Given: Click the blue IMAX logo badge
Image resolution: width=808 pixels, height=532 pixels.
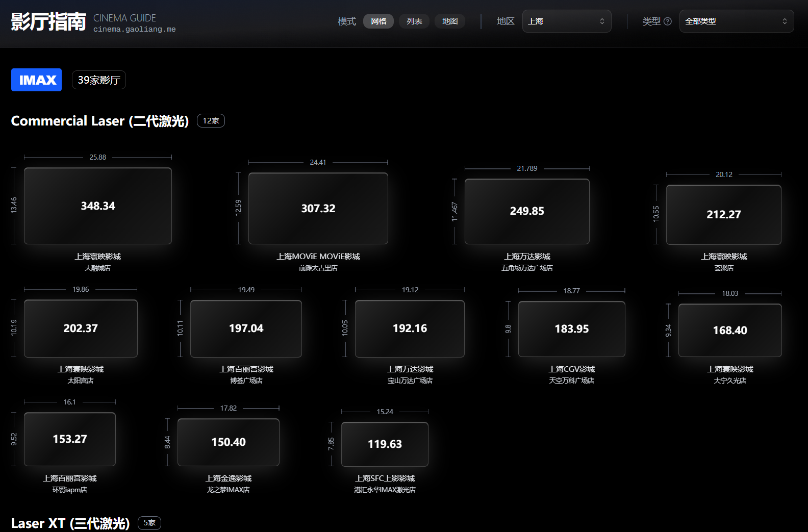Looking at the screenshot, I should (37, 80).
